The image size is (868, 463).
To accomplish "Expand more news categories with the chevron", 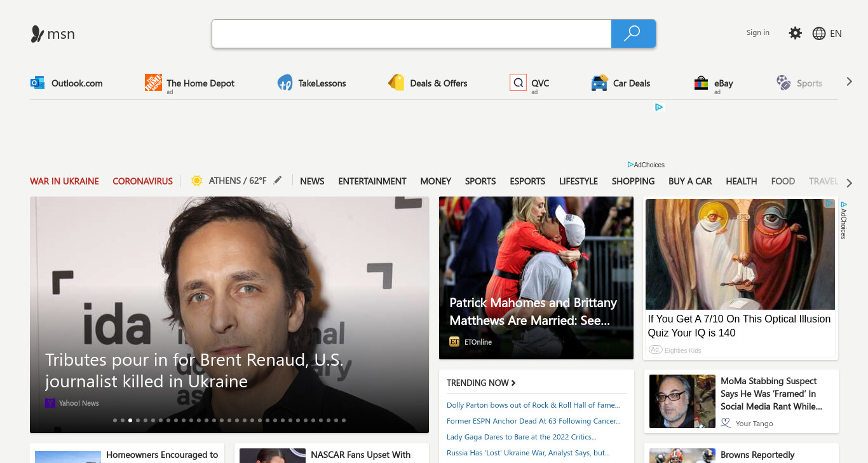I will click(850, 183).
